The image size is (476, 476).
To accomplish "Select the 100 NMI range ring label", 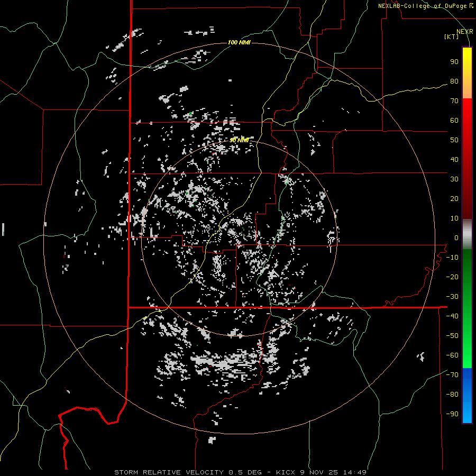I will [x=239, y=42].
